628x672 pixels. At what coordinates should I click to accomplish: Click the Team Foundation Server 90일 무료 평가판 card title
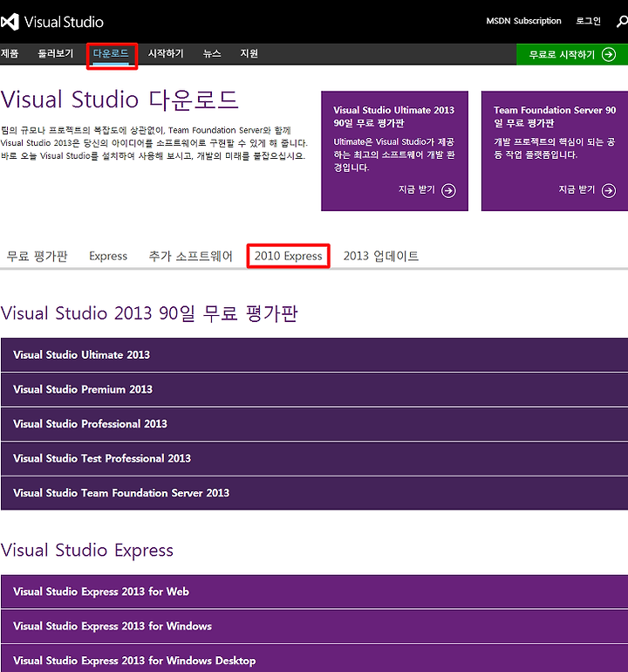tap(555, 117)
